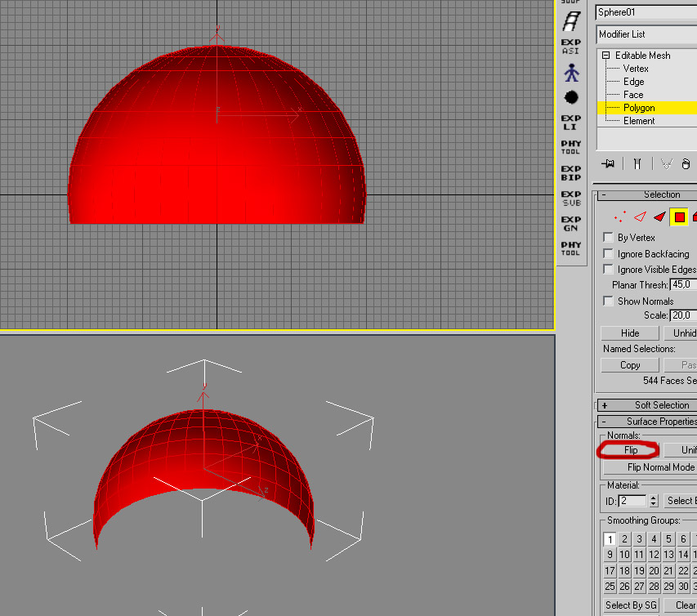The width and height of the screenshot is (697, 616).
Task: Click the PHY TOOL icon below EXP GN
Action: (x=571, y=248)
